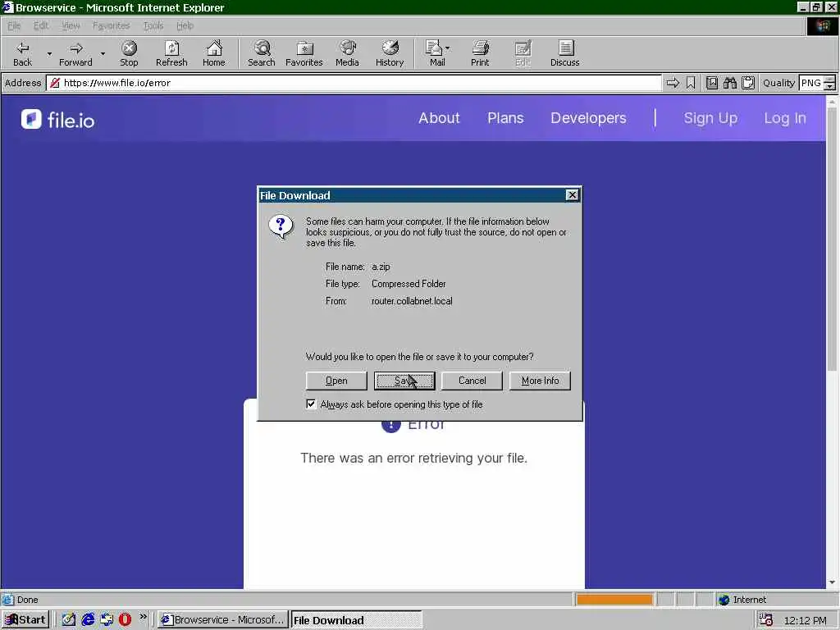Viewport: 840px width, 630px height.
Task: Click the Go arrow beside address bar
Action: coord(673,83)
